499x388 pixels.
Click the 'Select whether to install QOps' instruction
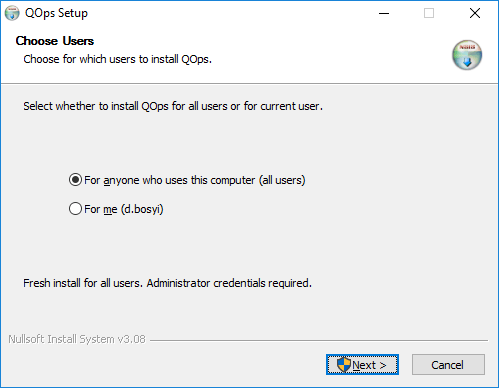173,106
